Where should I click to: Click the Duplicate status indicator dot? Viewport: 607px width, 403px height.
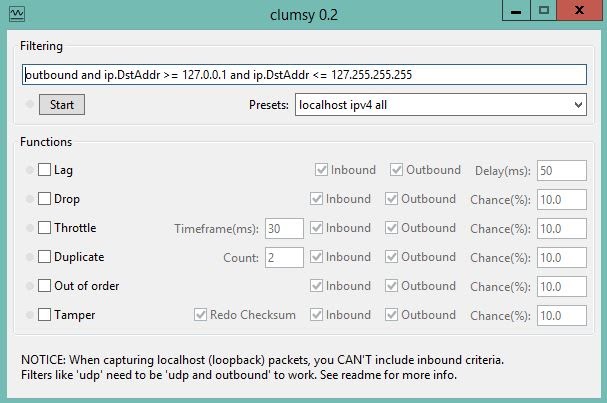29,257
